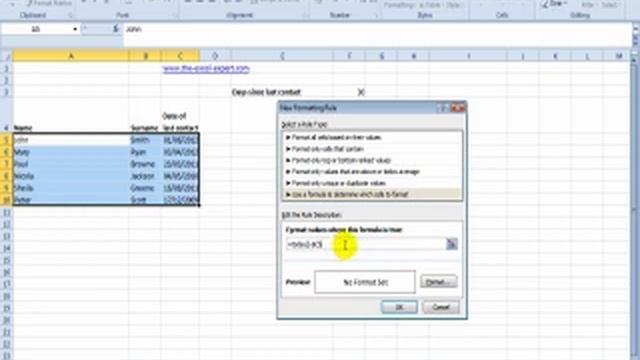The image size is (640, 360).
Task: Click cell containing Mary
Action: pyautogui.click(x=71, y=152)
